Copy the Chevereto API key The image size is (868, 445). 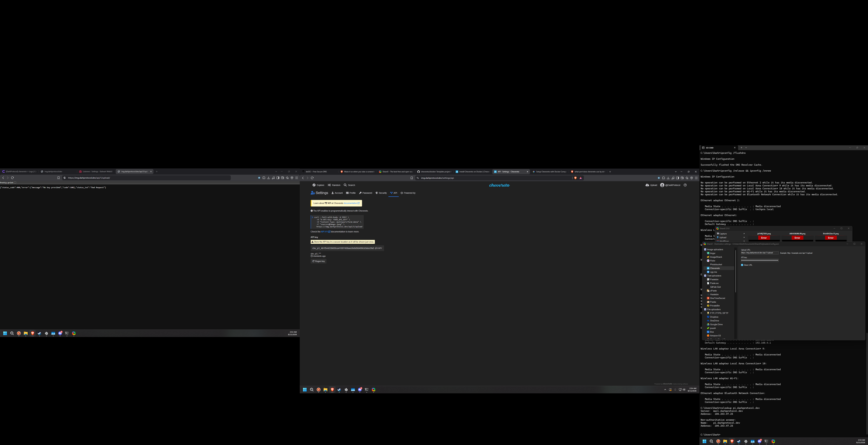pyautogui.click(x=379, y=248)
